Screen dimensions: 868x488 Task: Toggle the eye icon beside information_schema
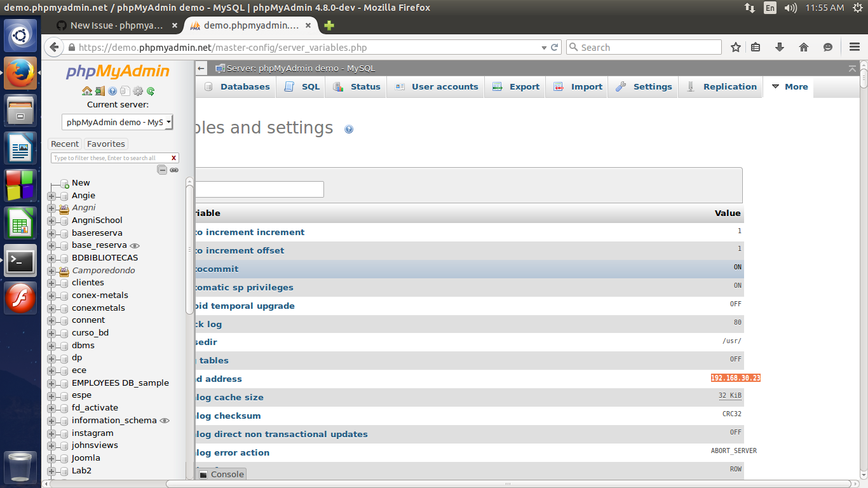click(164, 420)
